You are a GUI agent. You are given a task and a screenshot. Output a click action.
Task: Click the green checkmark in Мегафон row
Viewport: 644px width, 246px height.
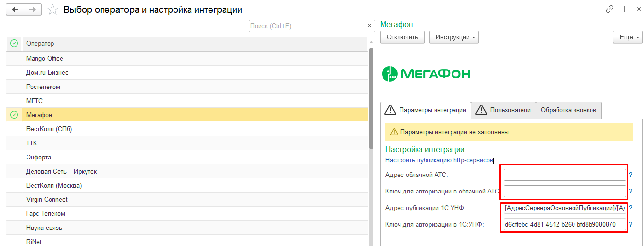pyautogui.click(x=14, y=115)
